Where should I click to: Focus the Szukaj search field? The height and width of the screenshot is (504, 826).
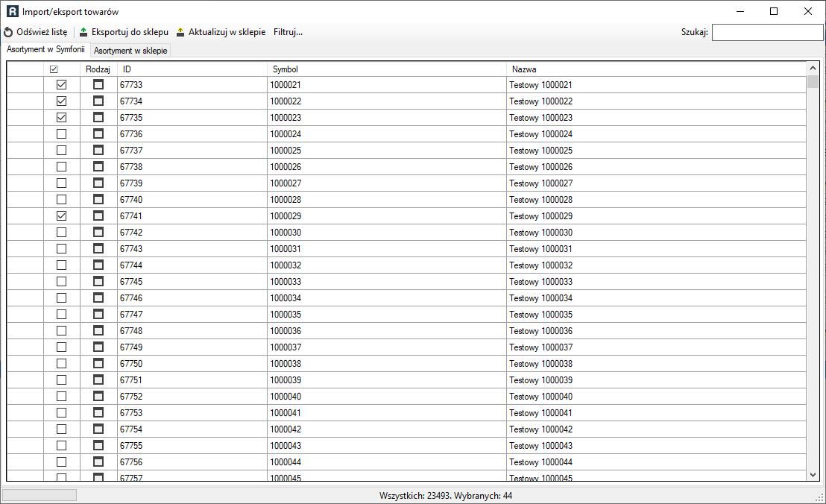pyautogui.click(x=767, y=32)
